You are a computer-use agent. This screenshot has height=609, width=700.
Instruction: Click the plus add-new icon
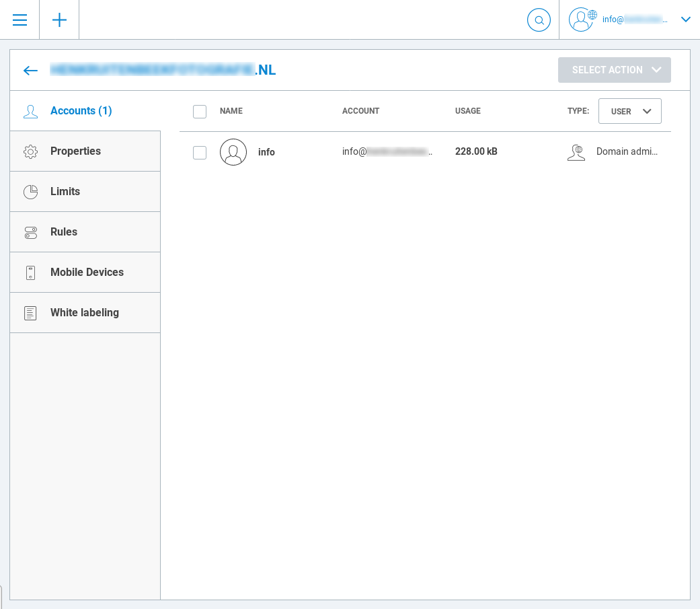pyautogui.click(x=59, y=20)
